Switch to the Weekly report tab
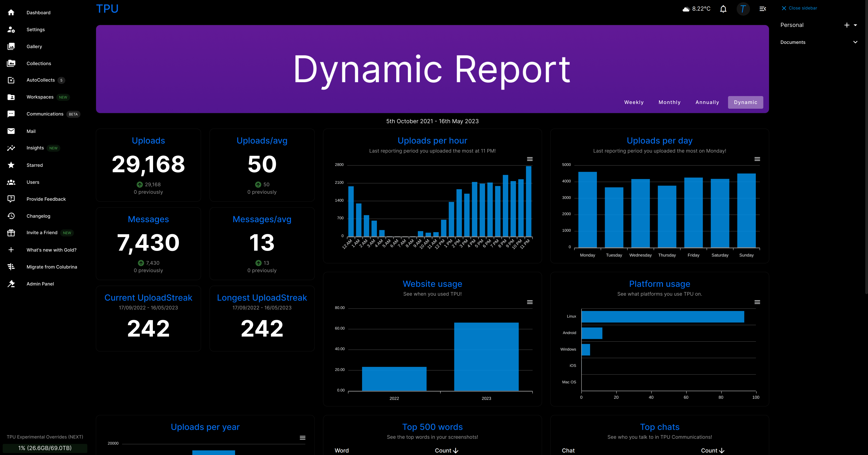Image resolution: width=868 pixels, height=455 pixels. 634,102
